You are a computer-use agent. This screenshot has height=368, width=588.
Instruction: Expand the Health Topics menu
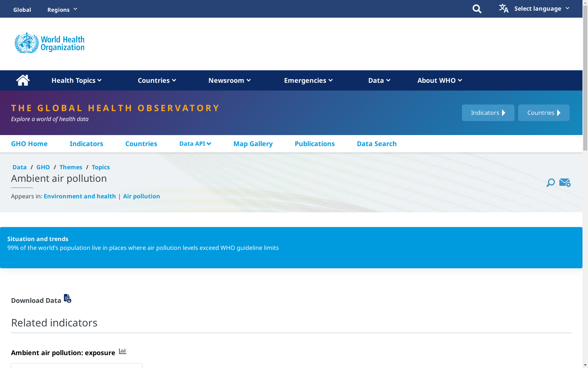click(76, 80)
